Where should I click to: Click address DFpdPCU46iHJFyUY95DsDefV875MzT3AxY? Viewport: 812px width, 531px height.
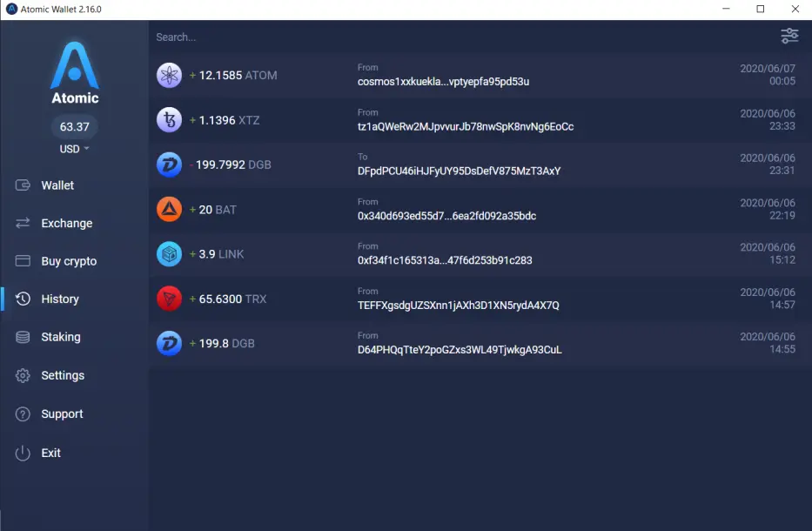tap(459, 171)
